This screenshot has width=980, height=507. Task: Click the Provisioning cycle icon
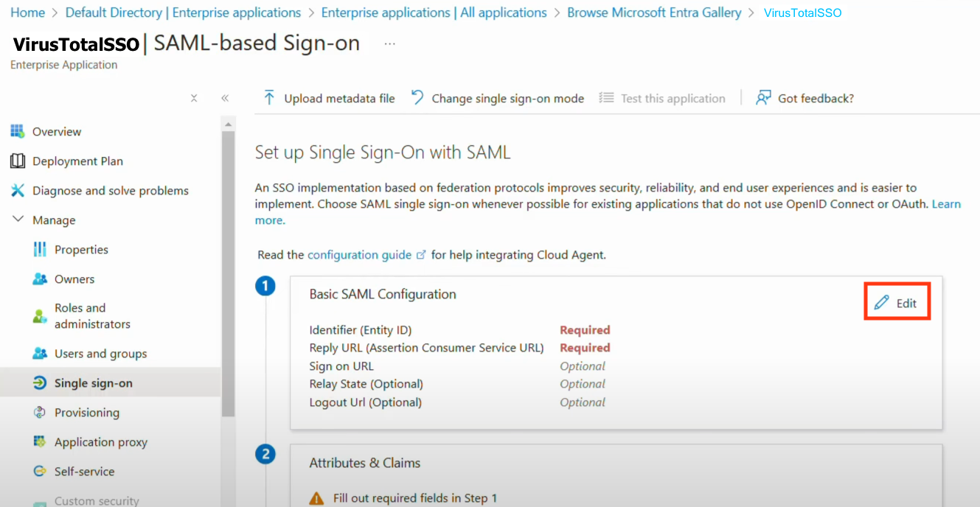point(40,412)
